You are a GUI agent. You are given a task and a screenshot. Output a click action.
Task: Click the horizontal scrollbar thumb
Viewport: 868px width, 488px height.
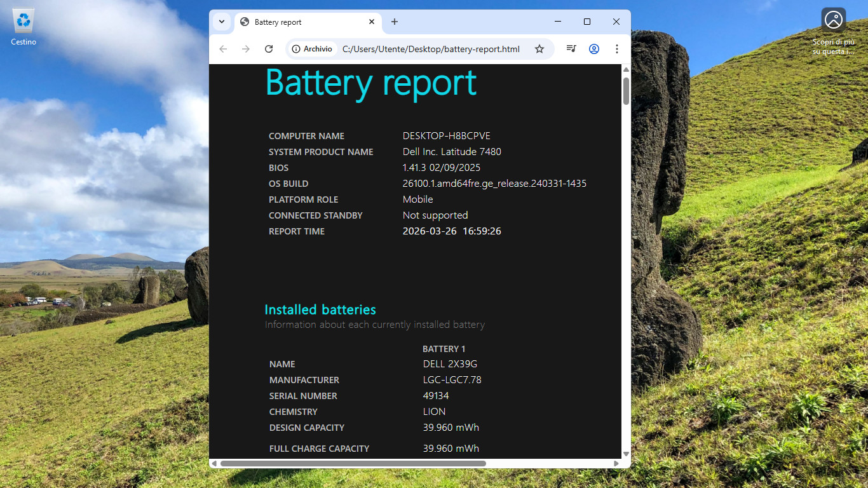353,464
